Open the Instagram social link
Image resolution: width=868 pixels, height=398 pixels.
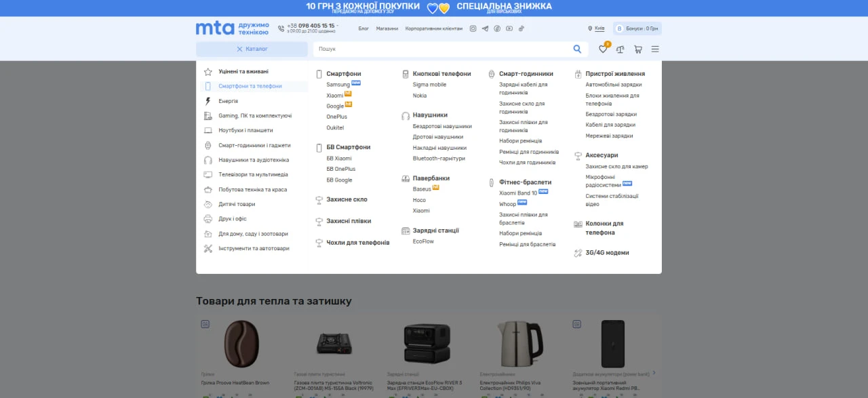point(473,28)
